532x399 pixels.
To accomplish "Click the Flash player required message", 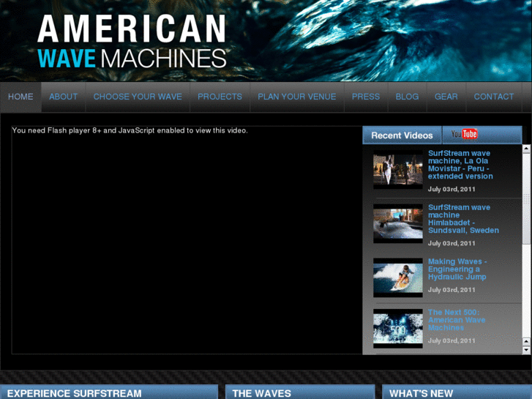I will 130,130.
